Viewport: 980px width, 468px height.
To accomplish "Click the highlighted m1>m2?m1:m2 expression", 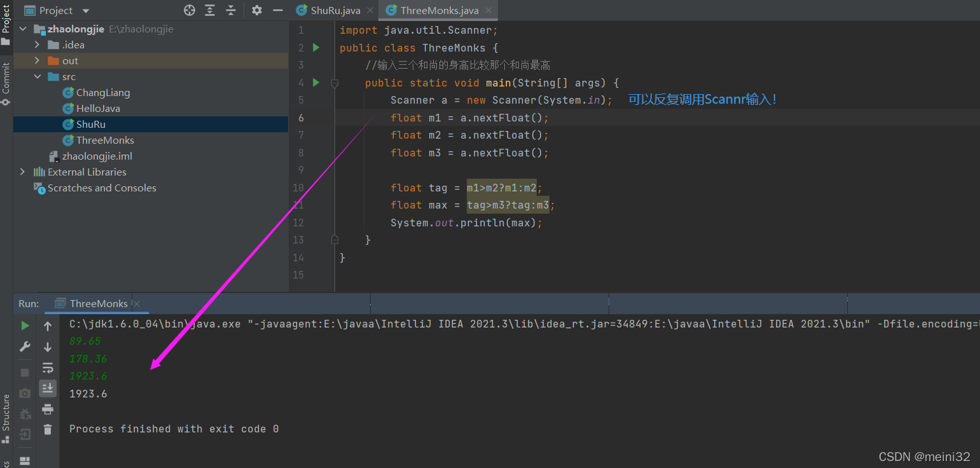I will 502,188.
